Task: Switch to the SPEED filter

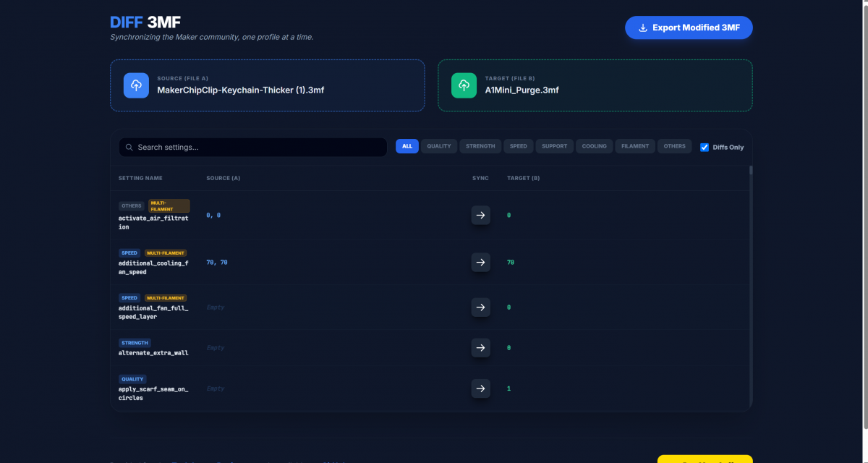Action: coord(519,146)
